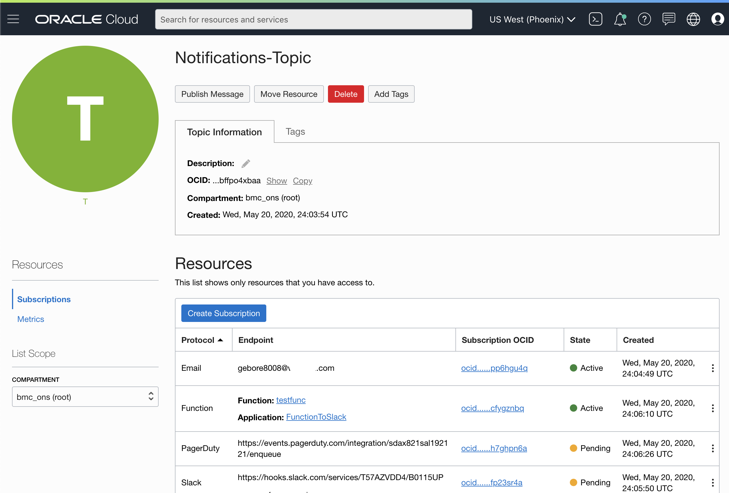This screenshot has width=729, height=493.
Task: Open the user profile avatar icon
Action: click(x=718, y=19)
